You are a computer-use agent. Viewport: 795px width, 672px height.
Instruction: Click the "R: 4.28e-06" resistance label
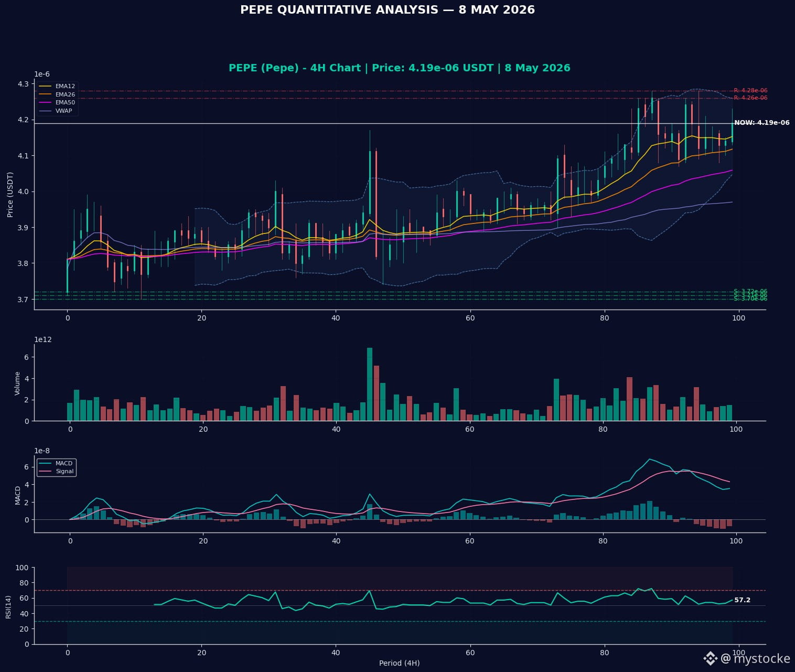point(750,91)
